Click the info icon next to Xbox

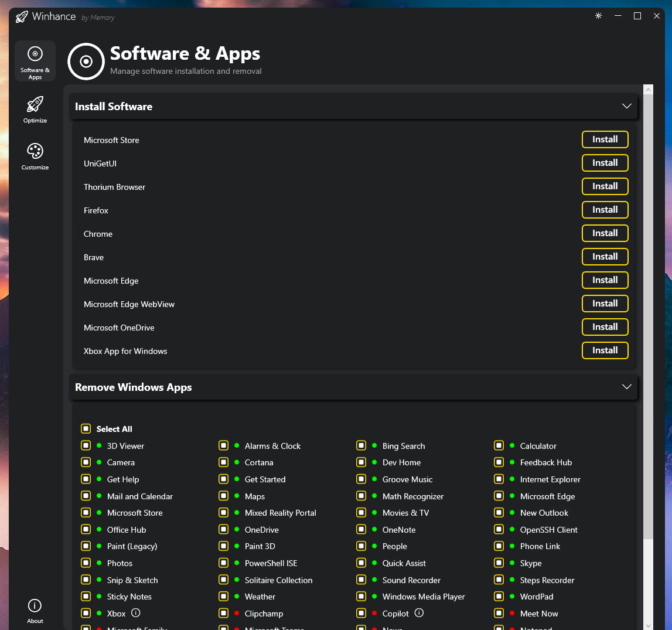pos(136,613)
